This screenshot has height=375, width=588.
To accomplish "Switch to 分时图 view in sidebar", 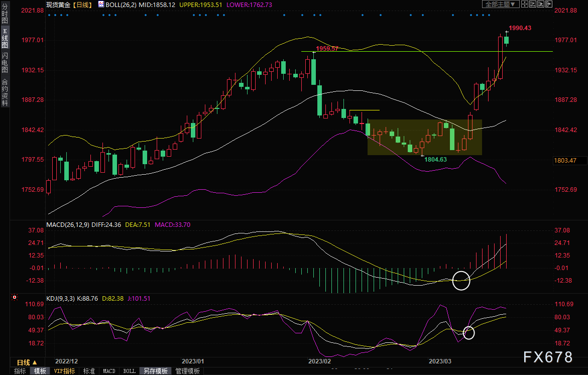I will [5, 14].
